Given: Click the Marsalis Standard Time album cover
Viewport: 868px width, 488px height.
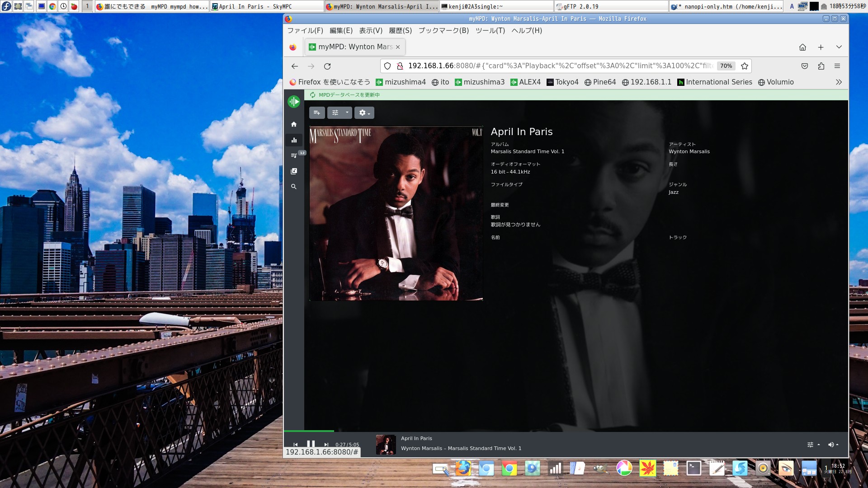Looking at the screenshot, I should [x=396, y=213].
